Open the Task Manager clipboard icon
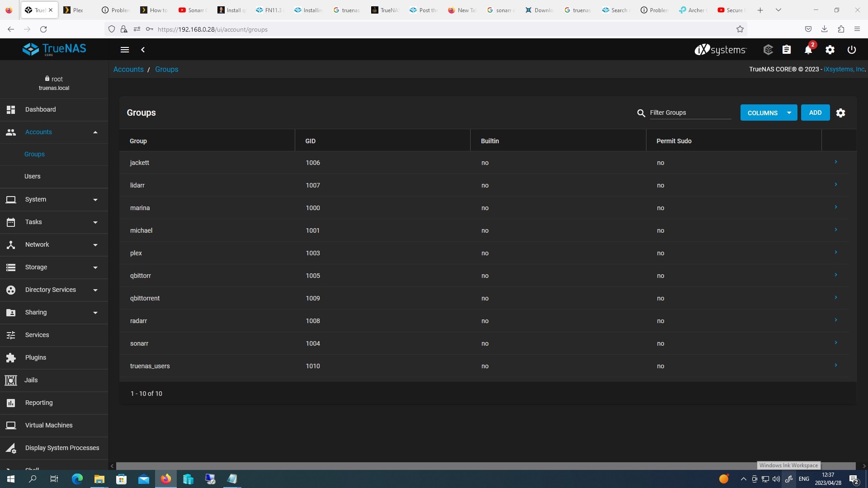The image size is (868, 488). click(x=787, y=50)
